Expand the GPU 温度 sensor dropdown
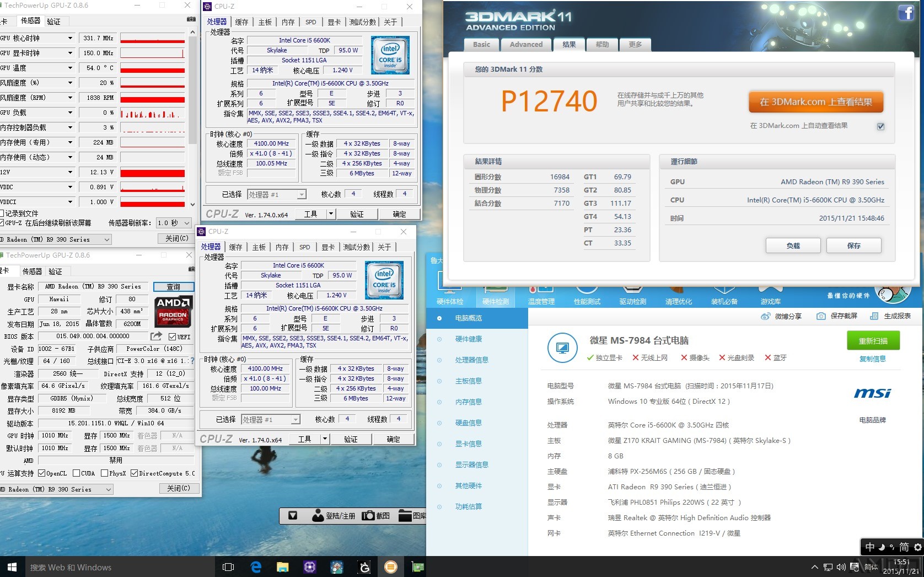The image size is (924, 577). click(70, 68)
